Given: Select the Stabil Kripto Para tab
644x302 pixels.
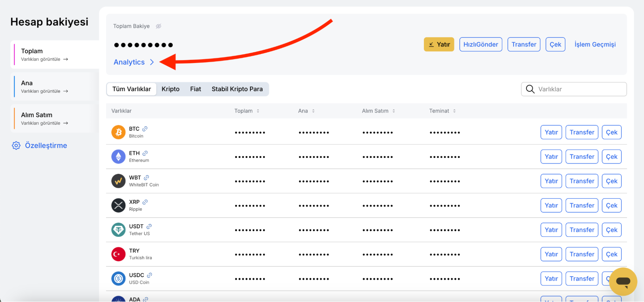Looking at the screenshot, I should (237, 89).
